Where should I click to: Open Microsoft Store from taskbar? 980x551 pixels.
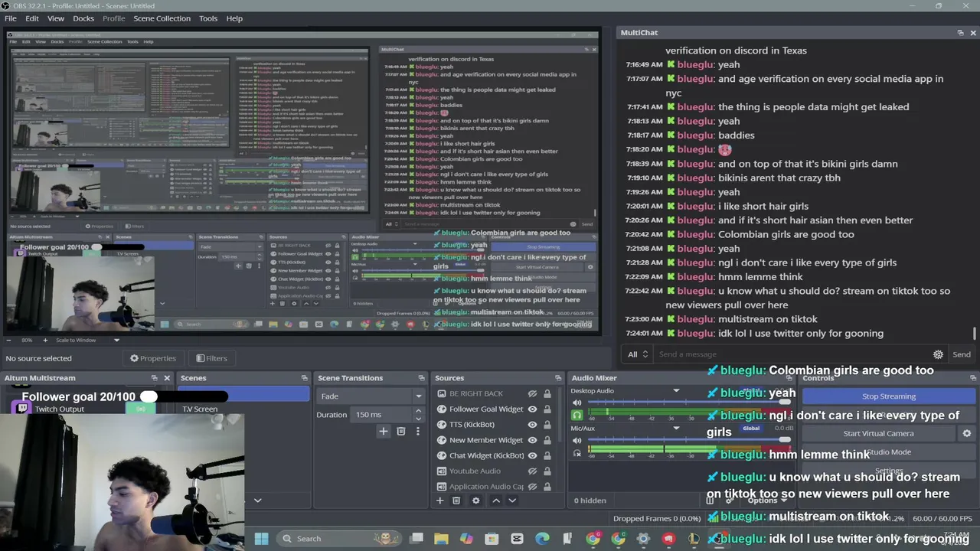coord(492,539)
